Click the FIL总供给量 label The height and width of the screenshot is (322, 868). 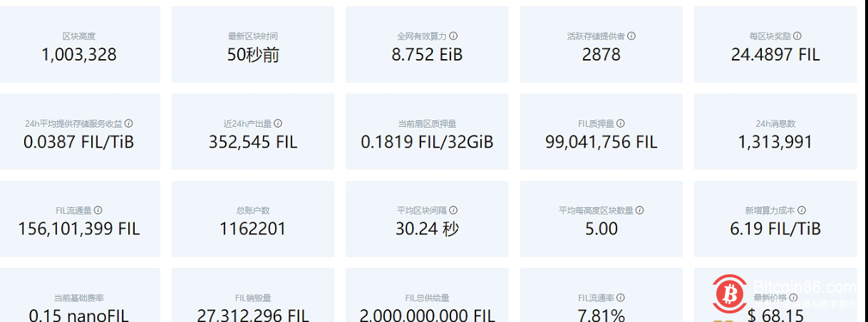(x=427, y=298)
